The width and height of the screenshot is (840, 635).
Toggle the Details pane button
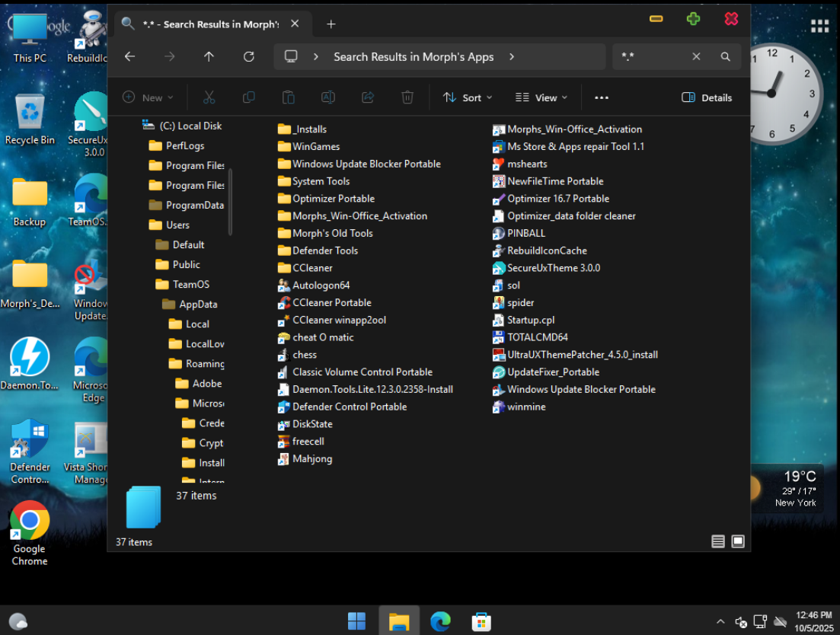pos(706,97)
